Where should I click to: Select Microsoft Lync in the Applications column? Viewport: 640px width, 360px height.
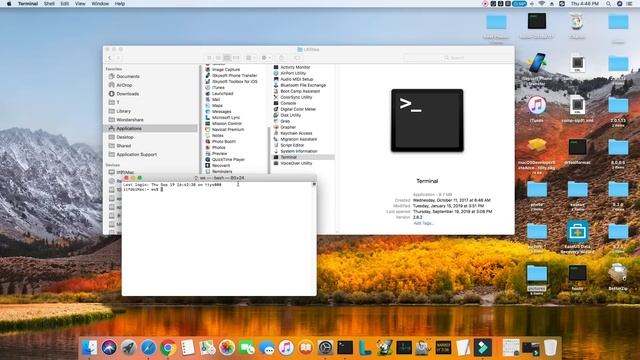[226, 118]
